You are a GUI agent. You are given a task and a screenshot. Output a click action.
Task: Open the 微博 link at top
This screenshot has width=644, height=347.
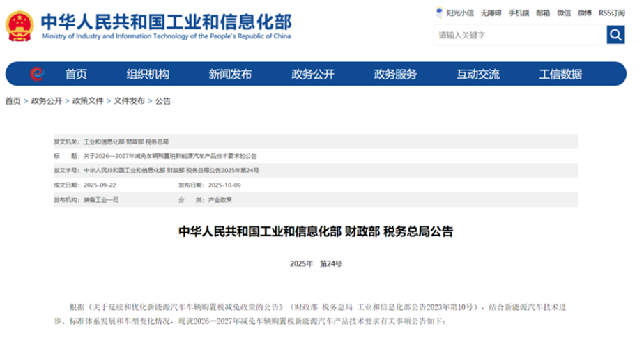click(x=584, y=13)
